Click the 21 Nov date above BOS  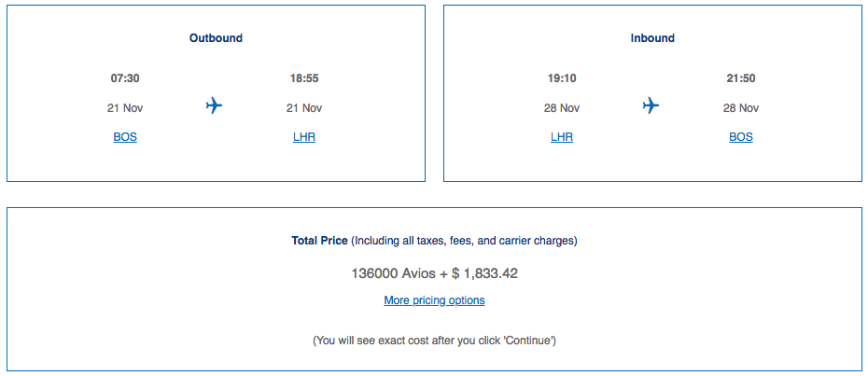(125, 108)
